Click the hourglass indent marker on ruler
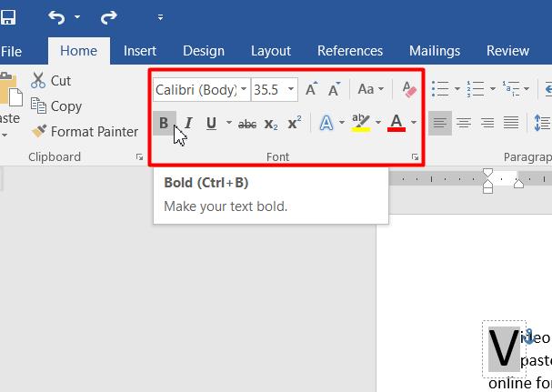 (487, 181)
